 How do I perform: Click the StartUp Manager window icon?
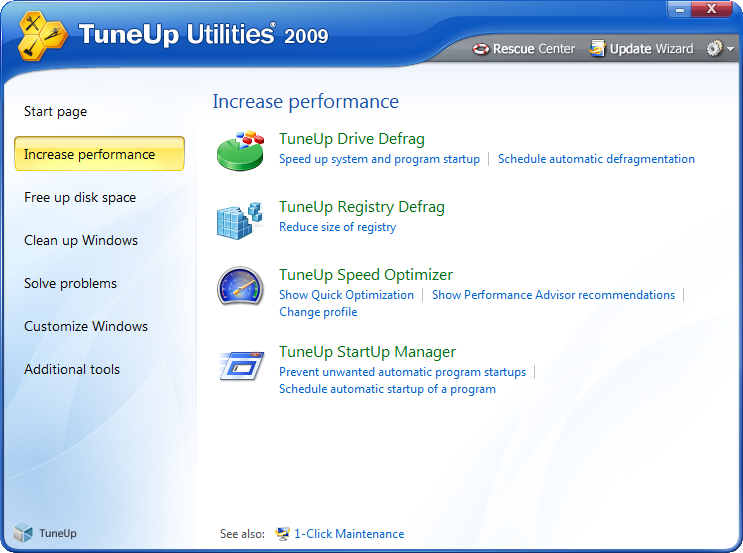(242, 366)
